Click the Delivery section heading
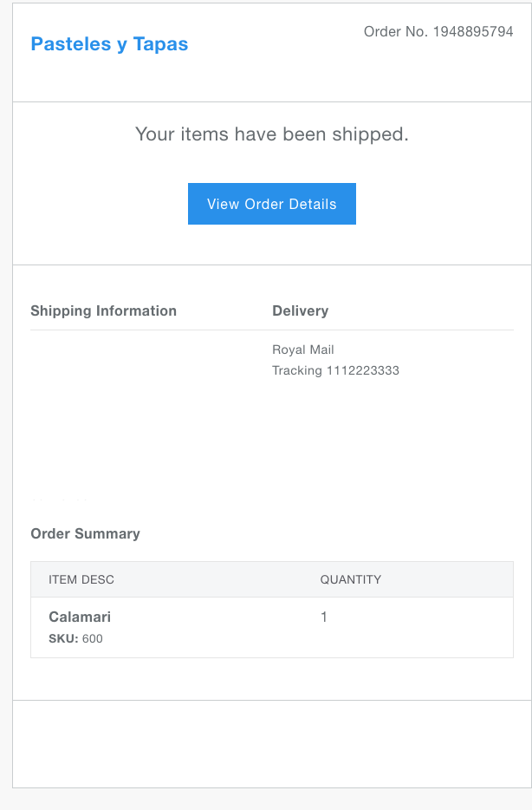This screenshot has height=810, width=532. click(300, 310)
